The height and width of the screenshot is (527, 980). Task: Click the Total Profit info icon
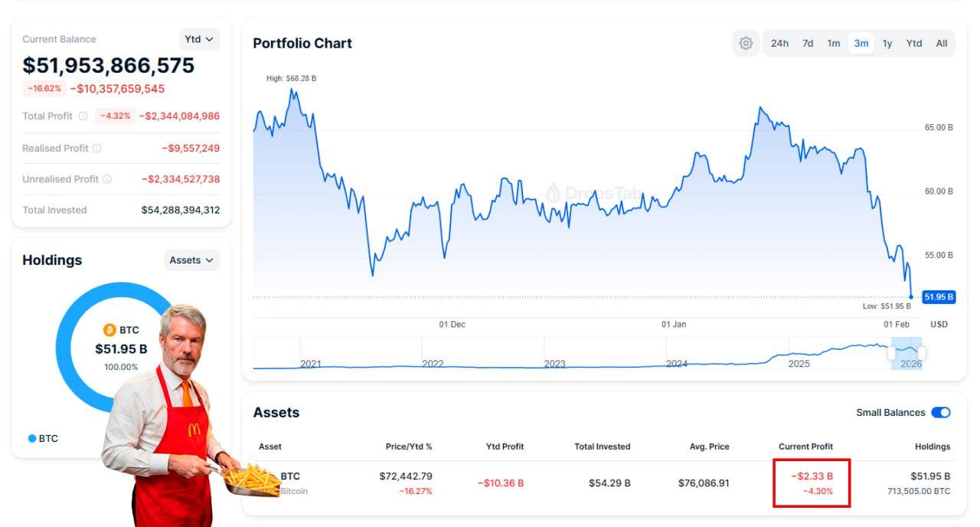(83, 116)
